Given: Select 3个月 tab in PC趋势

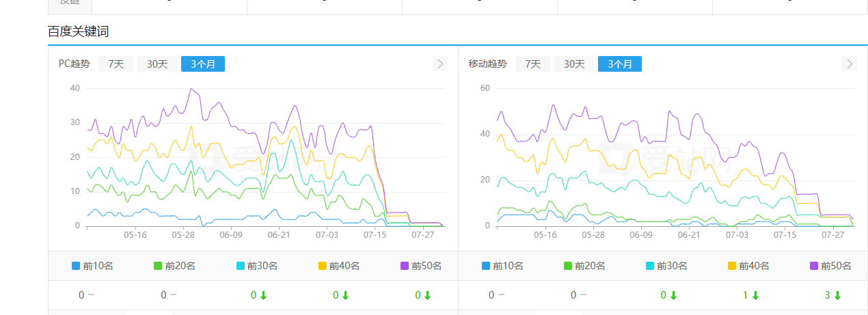Looking at the screenshot, I should point(203,64).
